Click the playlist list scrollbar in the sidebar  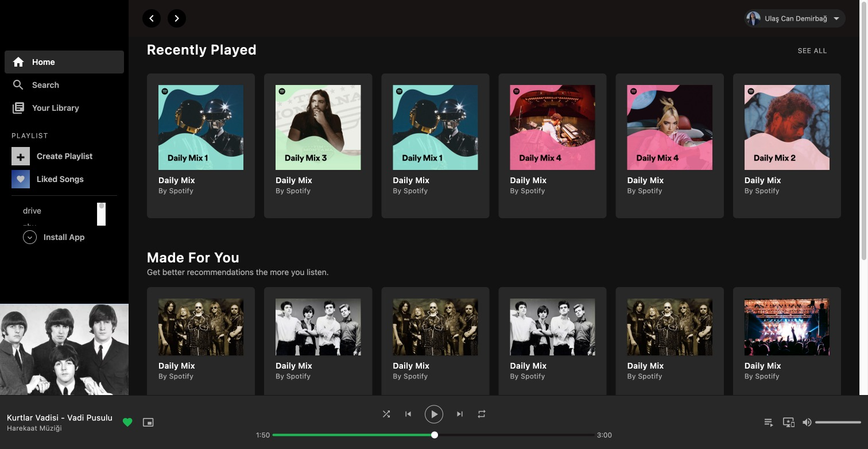click(x=101, y=214)
